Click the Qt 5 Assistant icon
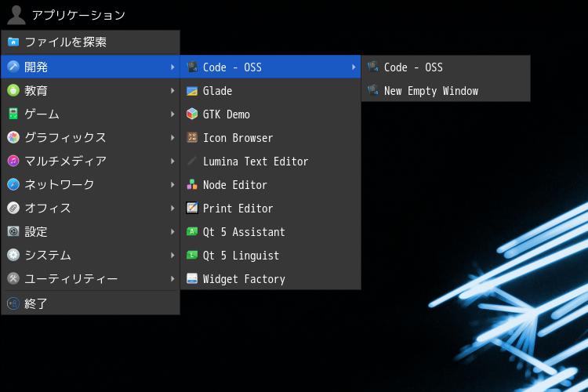The height and width of the screenshot is (392, 588). coord(192,231)
